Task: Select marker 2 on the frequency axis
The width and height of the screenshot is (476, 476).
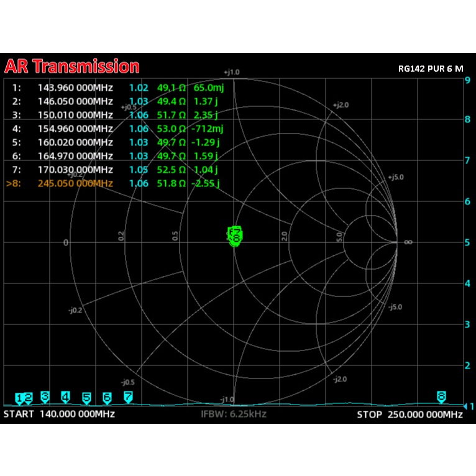Action: [28, 398]
